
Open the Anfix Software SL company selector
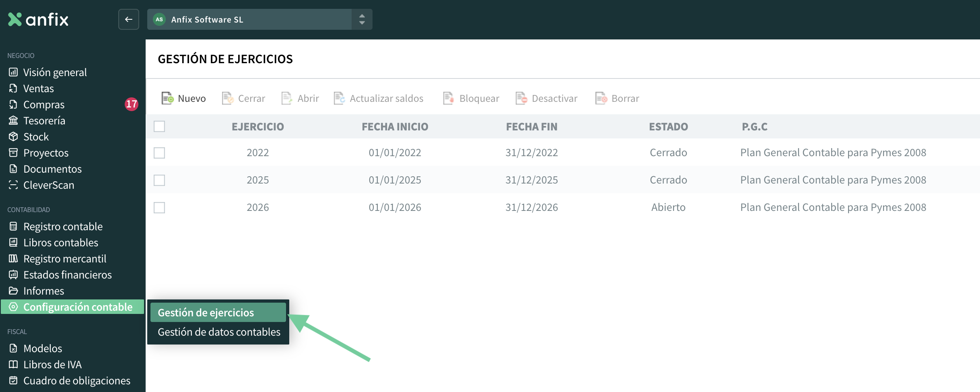click(249, 19)
